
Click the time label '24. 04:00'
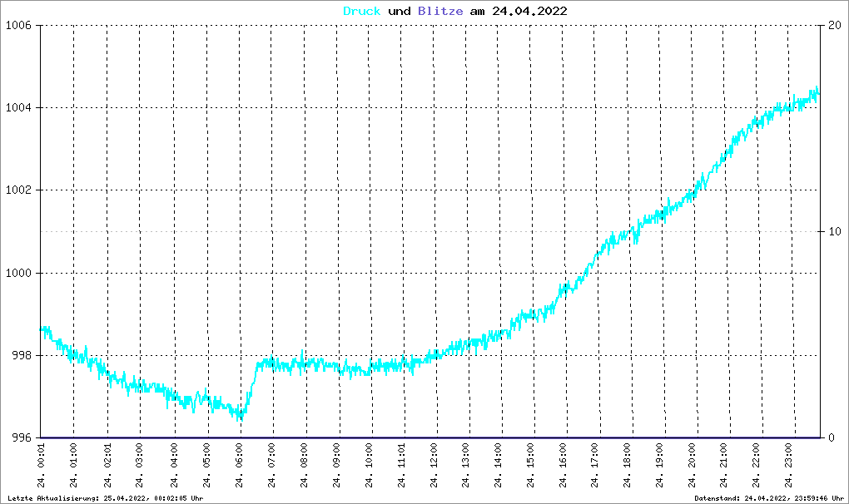click(x=174, y=466)
